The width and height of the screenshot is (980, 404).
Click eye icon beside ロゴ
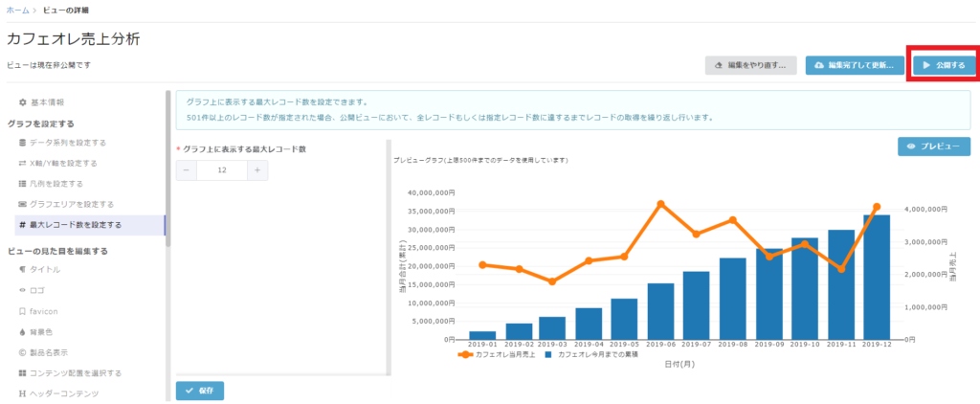click(x=23, y=290)
